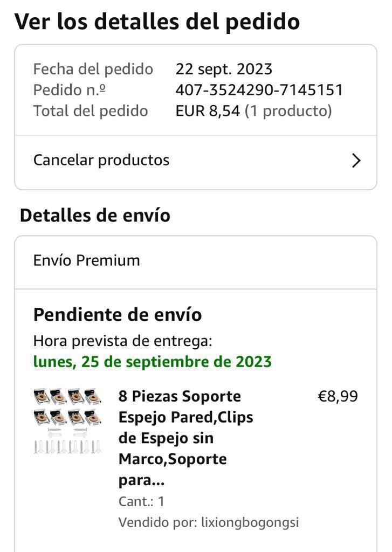
Task: Click the order total EUR 8,54
Action: tap(208, 111)
